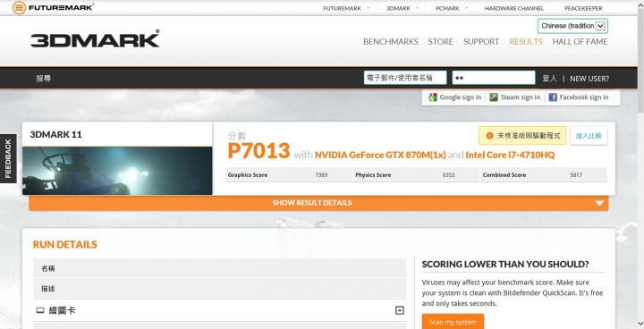Focus the password input field
Screen dimensions: 644x329
point(494,78)
